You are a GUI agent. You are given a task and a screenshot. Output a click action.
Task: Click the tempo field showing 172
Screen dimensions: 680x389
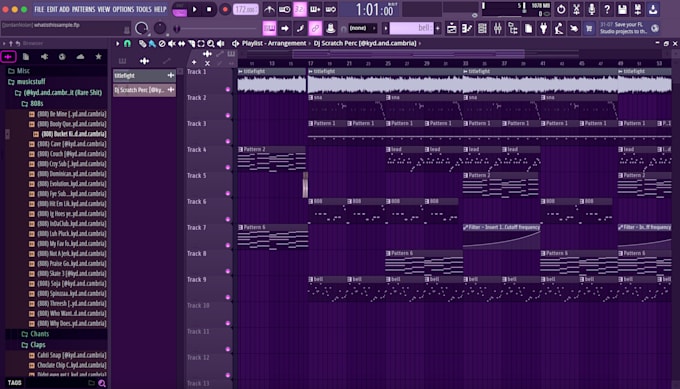(245, 9)
